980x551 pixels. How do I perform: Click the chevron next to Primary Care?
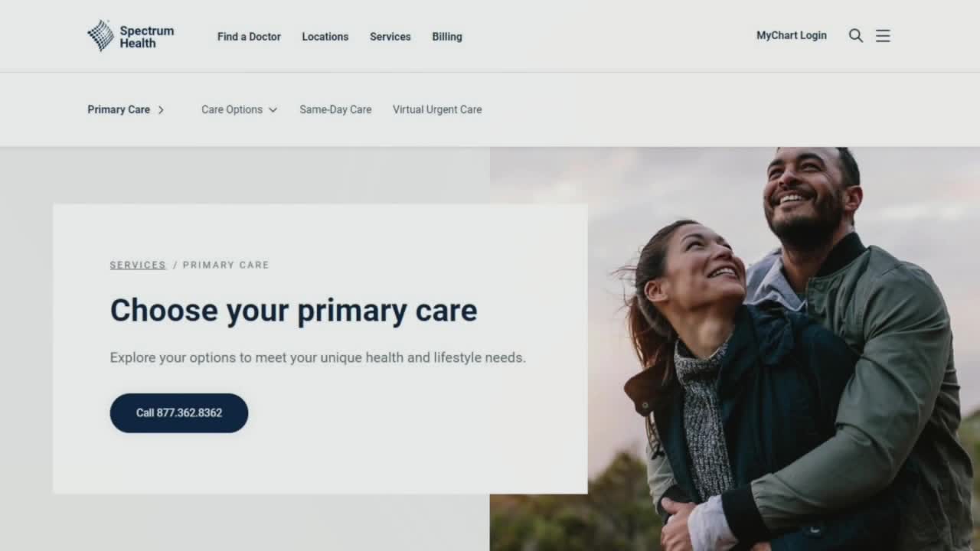pos(161,110)
